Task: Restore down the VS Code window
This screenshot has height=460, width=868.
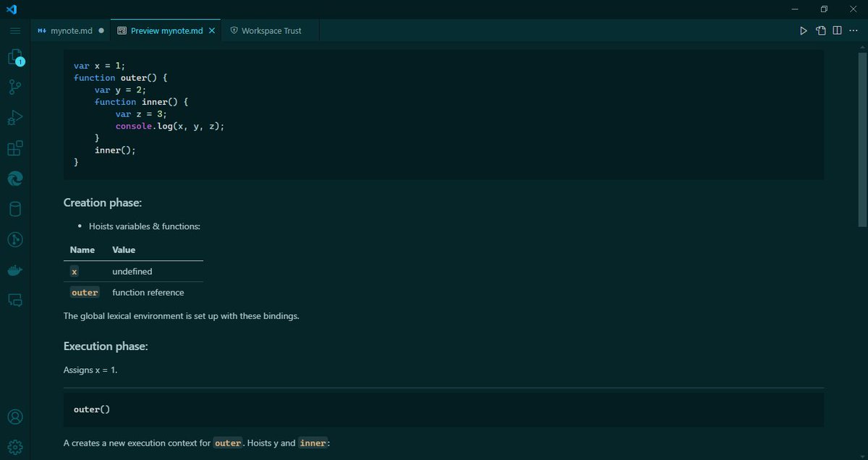Action: 824,9
